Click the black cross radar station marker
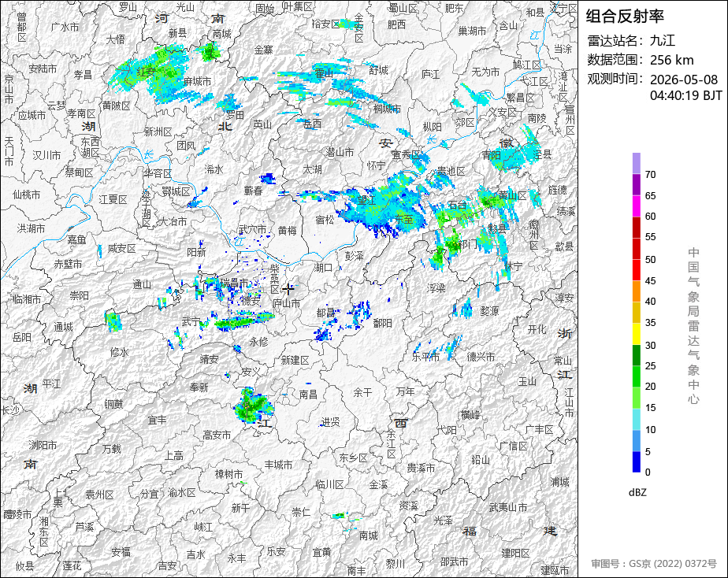Screen dimensions: 728x578 coord(288,289)
